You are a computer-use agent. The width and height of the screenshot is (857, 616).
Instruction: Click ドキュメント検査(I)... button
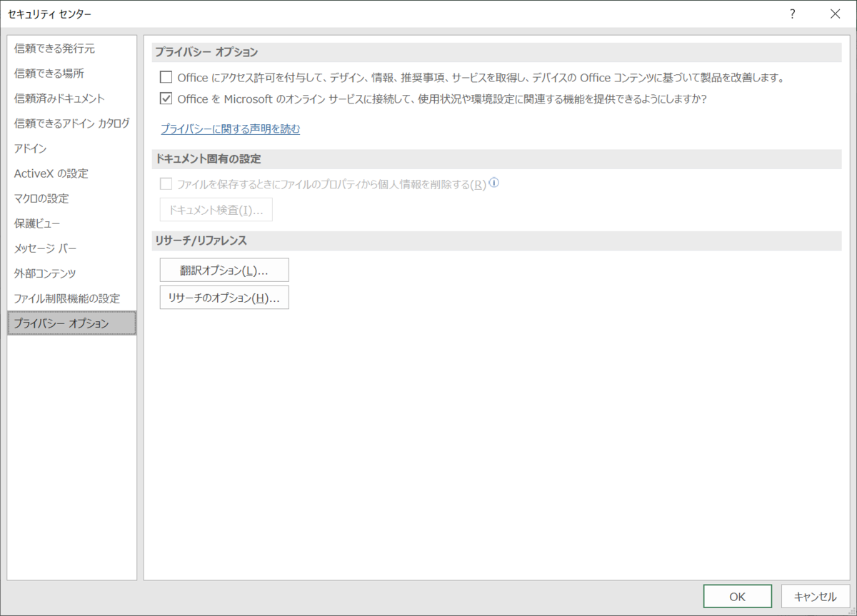tap(216, 210)
